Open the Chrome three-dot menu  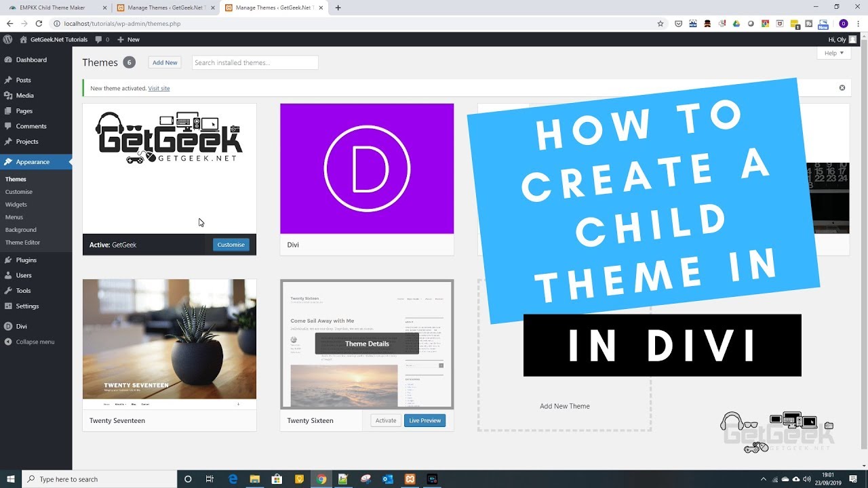(859, 24)
